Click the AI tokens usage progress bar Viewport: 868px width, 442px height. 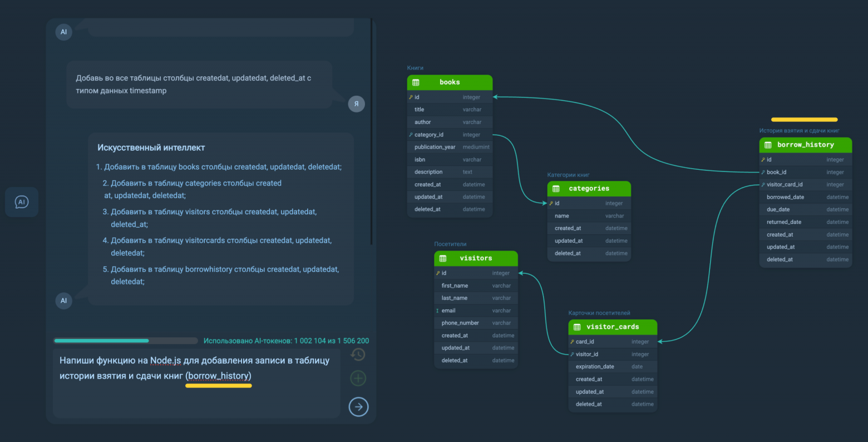[125, 340]
